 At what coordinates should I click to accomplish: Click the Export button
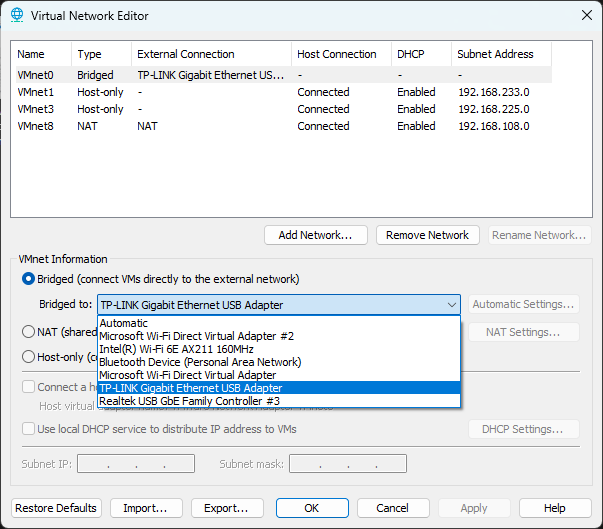click(227, 508)
